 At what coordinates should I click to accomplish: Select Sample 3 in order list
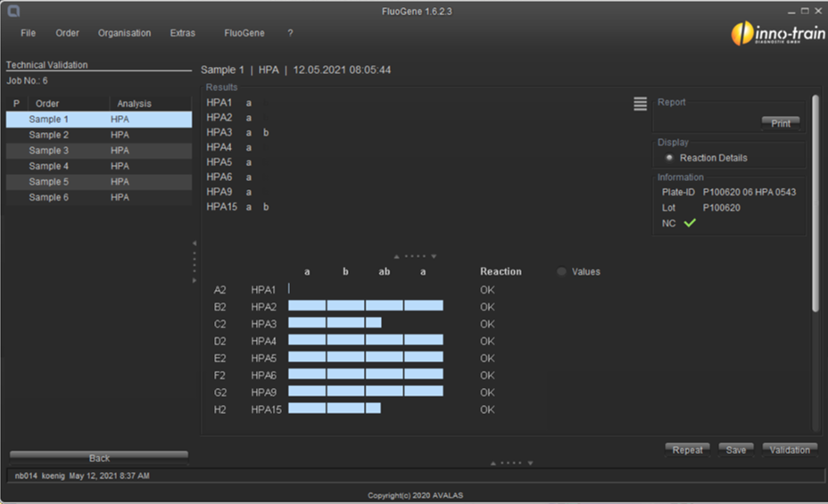pyautogui.click(x=99, y=151)
